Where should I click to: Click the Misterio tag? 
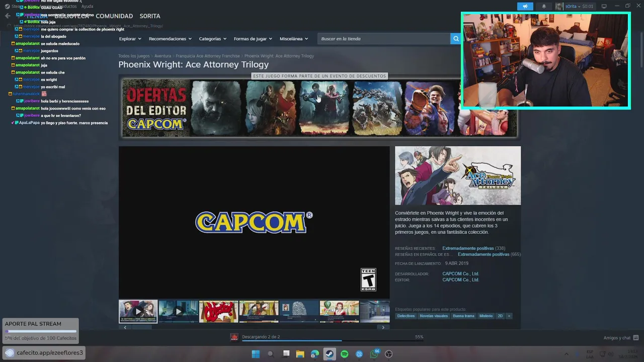click(x=486, y=316)
